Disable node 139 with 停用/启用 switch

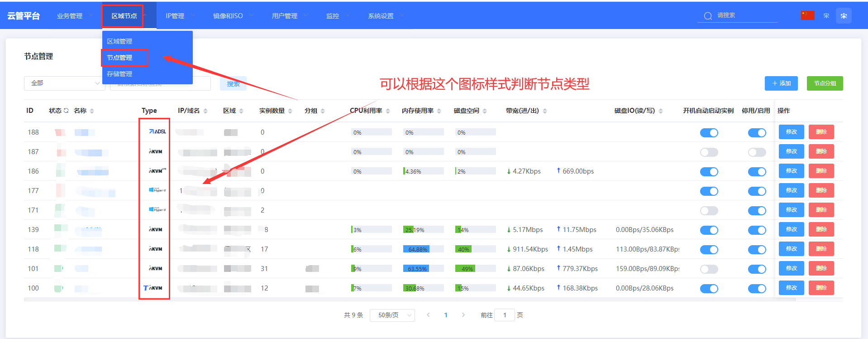click(757, 230)
